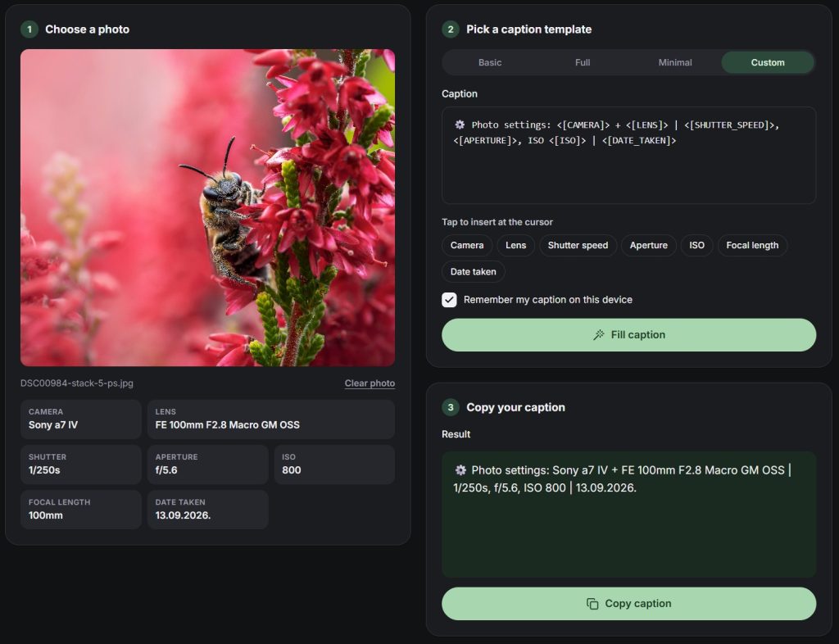Switch to the Full caption template
Viewport: 839px width, 644px height.
click(583, 62)
